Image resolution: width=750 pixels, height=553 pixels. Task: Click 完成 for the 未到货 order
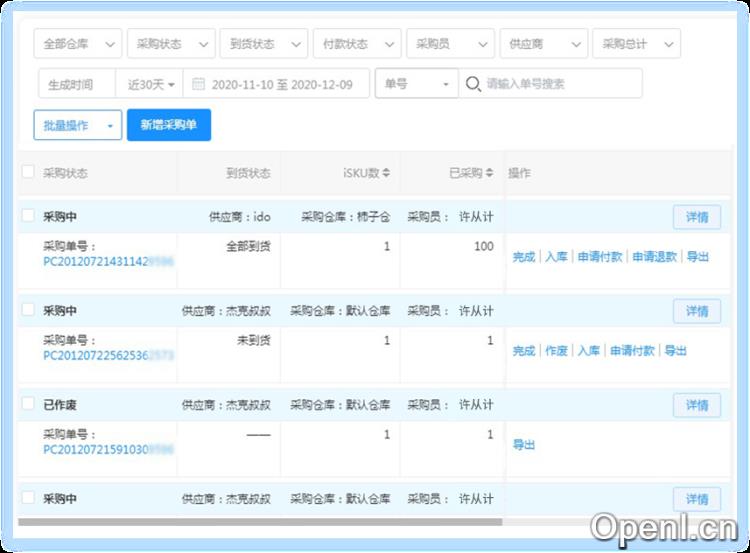point(524,351)
